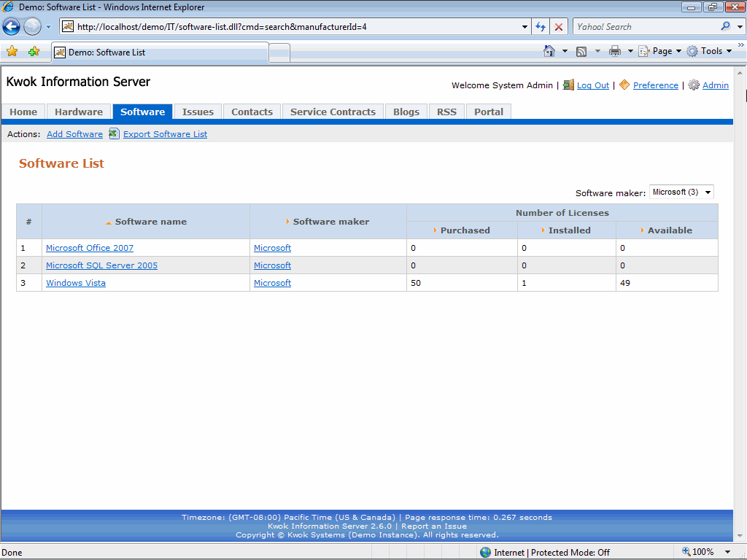Screen dimensions: 747x560
Task: Select the Software tab
Action: [142, 112]
